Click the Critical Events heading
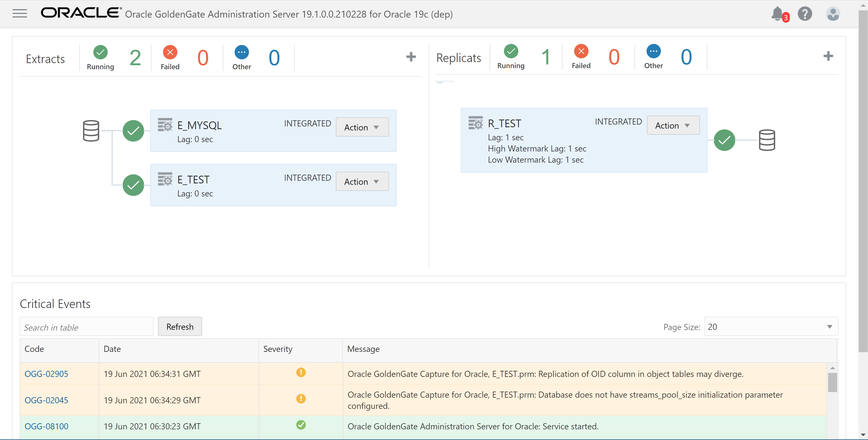The width and height of the screenshot is (868, 440). pyautogui.click(x=55, y=304)
